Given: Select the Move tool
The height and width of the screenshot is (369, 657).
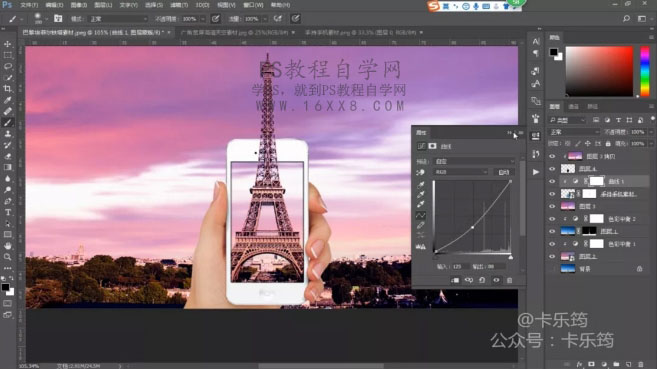Looking at the screenshot, I should click(8, 44).
